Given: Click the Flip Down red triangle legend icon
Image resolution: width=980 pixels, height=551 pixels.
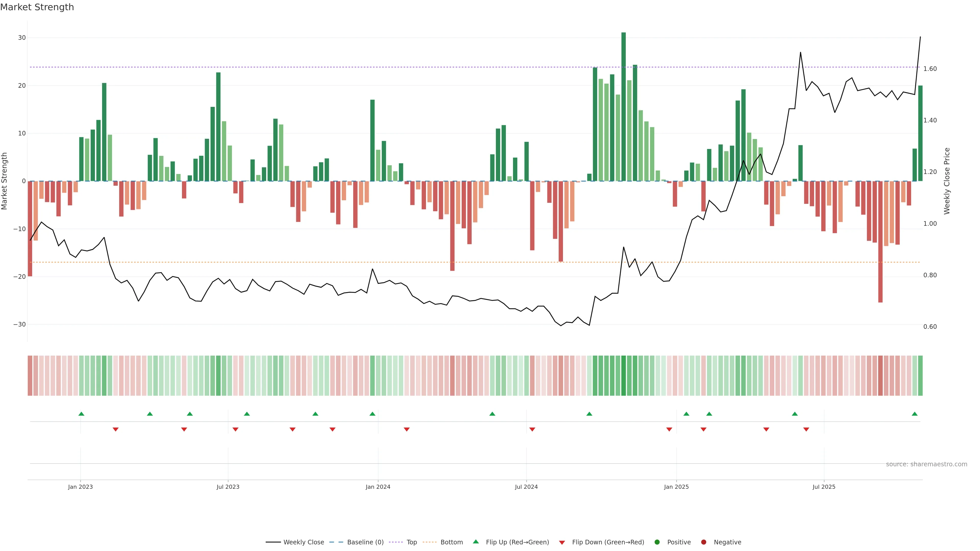Looking at the screenshot, I should point(562,543).
